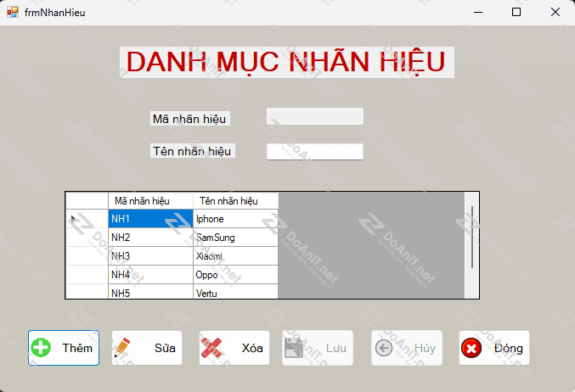
Task: Focus the Mã nhãn hiệu text box
Action: pyautogui.click(x=315, y=116)
